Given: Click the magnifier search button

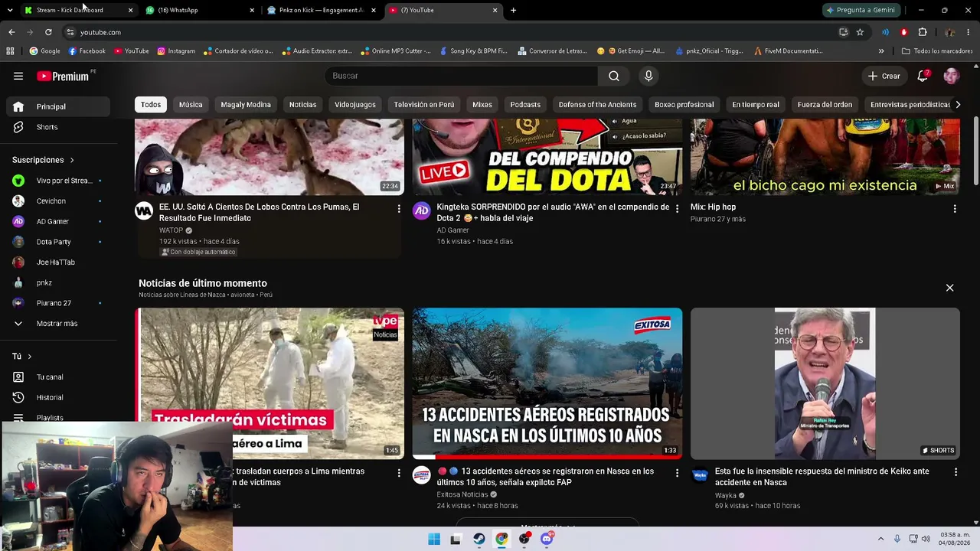Looking at the screenshot, I should click(614, 76).
